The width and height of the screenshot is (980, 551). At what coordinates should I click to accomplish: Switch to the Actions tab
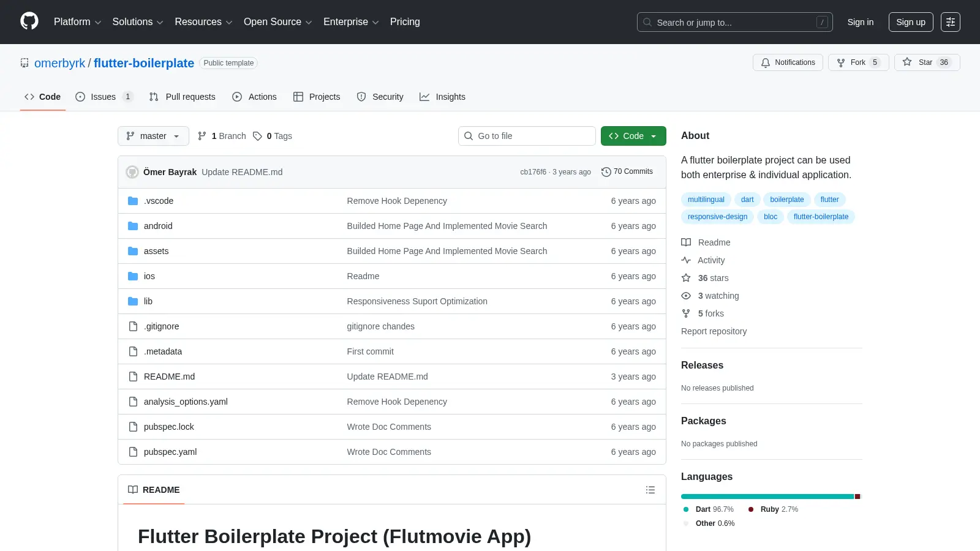[x=254, y=97]
